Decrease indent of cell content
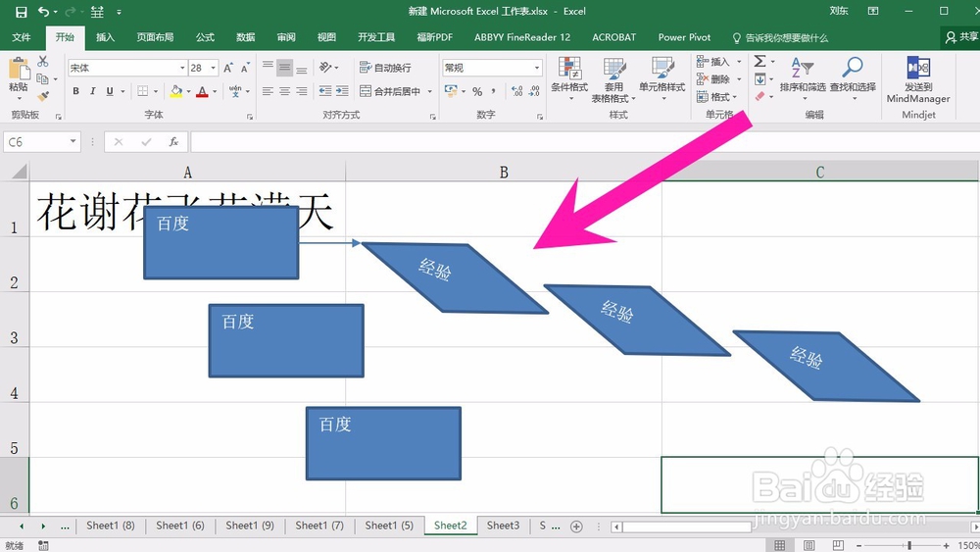The height and width of the screenshot is (552, 980). click(325, 91)
